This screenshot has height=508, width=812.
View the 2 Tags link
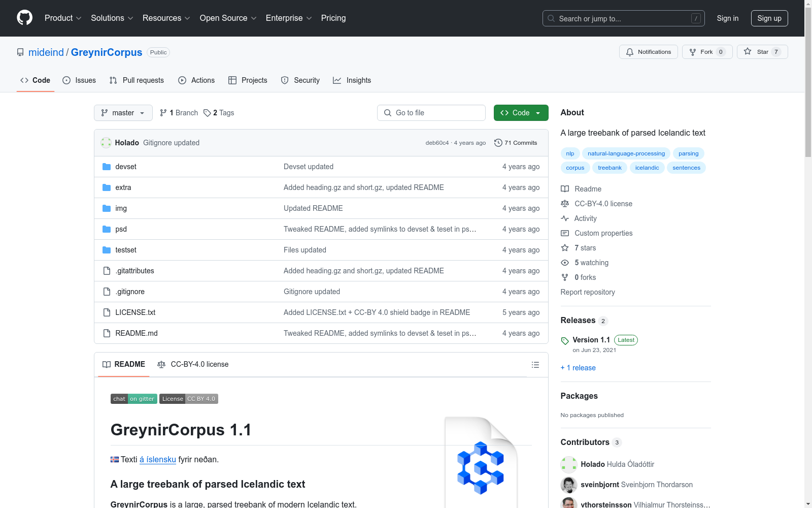[219, 113]
